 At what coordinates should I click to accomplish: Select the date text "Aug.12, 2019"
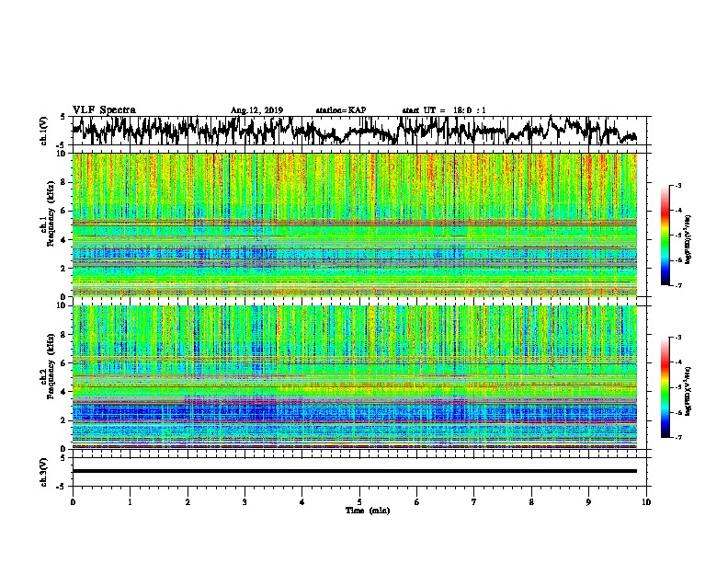256,110
